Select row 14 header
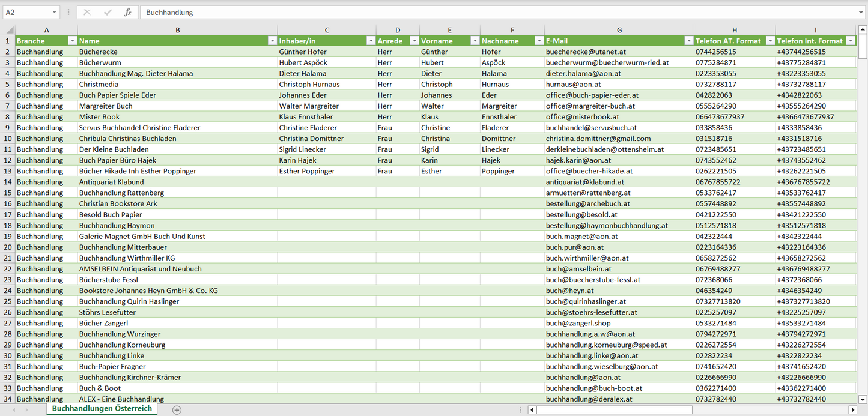868x416 pixels. click(7, 182)
